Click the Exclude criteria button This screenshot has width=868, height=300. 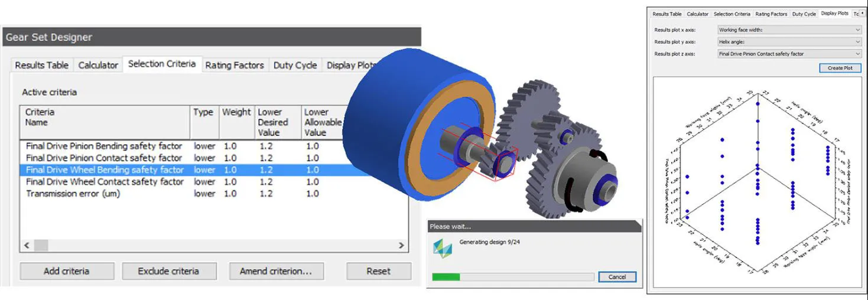click(168, 271)
